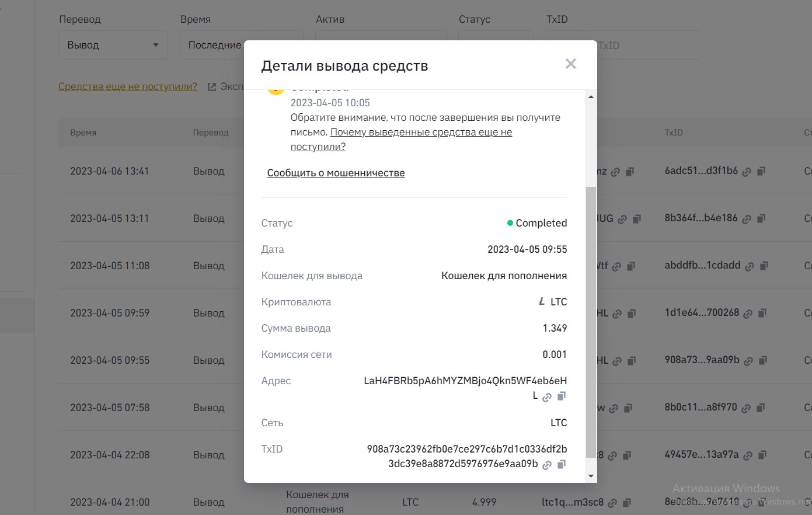Copy TxID 8b0c11...a8f970
Image resolution: width=812 pixels, height=515 pixels.
click(x=761, y=408)
